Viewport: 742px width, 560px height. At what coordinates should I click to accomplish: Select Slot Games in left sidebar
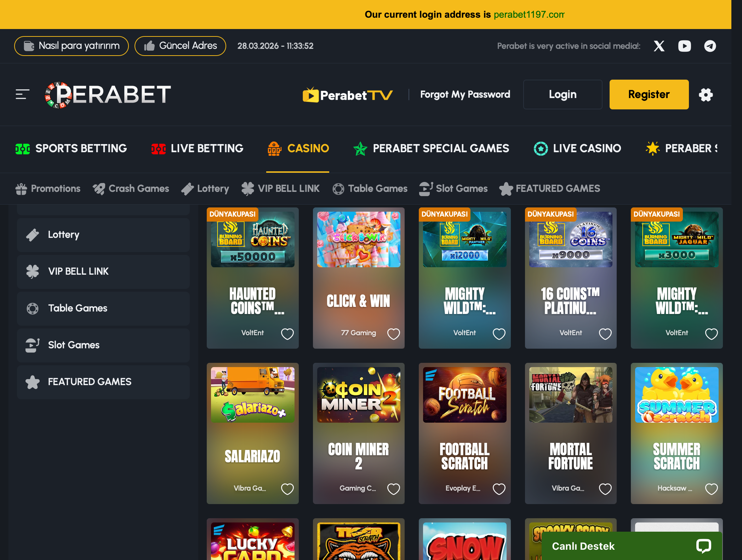(103, 345)
